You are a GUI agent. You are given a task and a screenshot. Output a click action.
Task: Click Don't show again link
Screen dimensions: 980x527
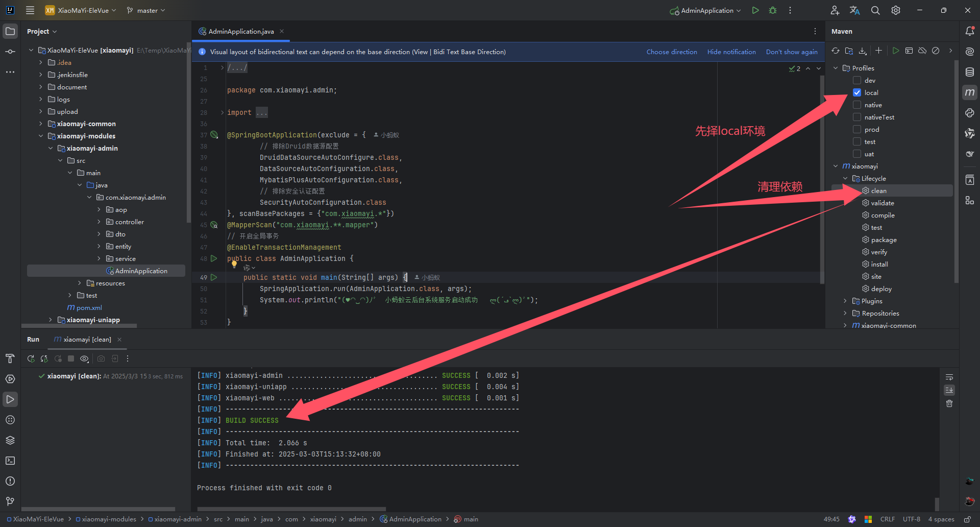792,52
